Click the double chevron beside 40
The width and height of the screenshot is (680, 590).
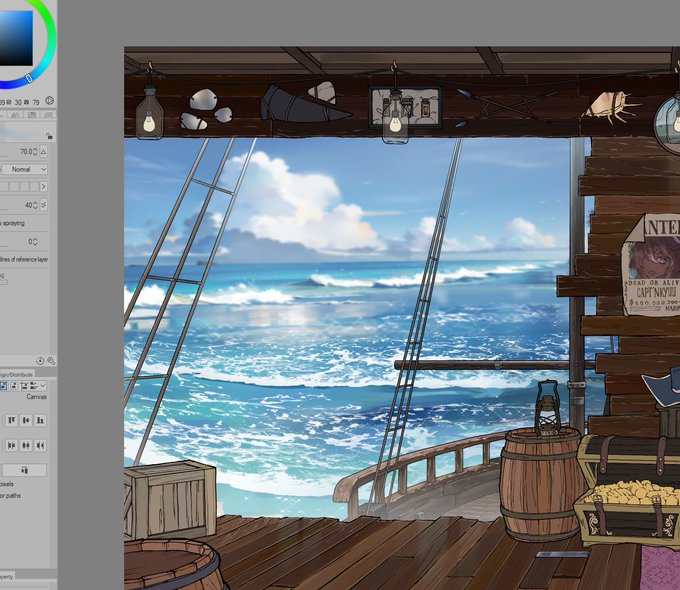click(43, 205)
